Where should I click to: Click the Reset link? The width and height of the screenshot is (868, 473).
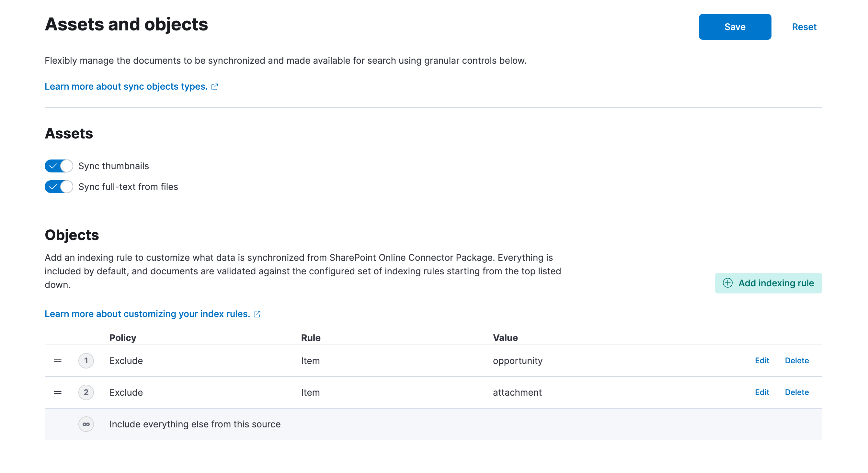click(x=804, y=27)
